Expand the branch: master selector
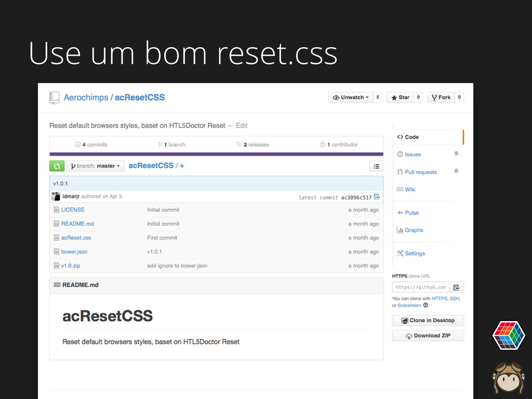The width and height of the screenshot is (532, 399). pyautogui.click(x=95, y=166)
